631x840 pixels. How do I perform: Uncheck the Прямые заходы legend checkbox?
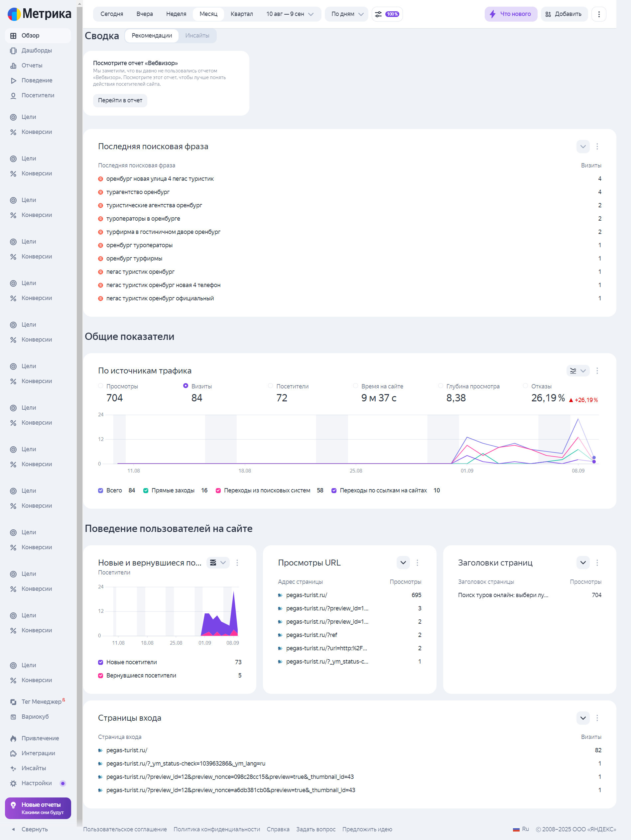coord(146,490)
